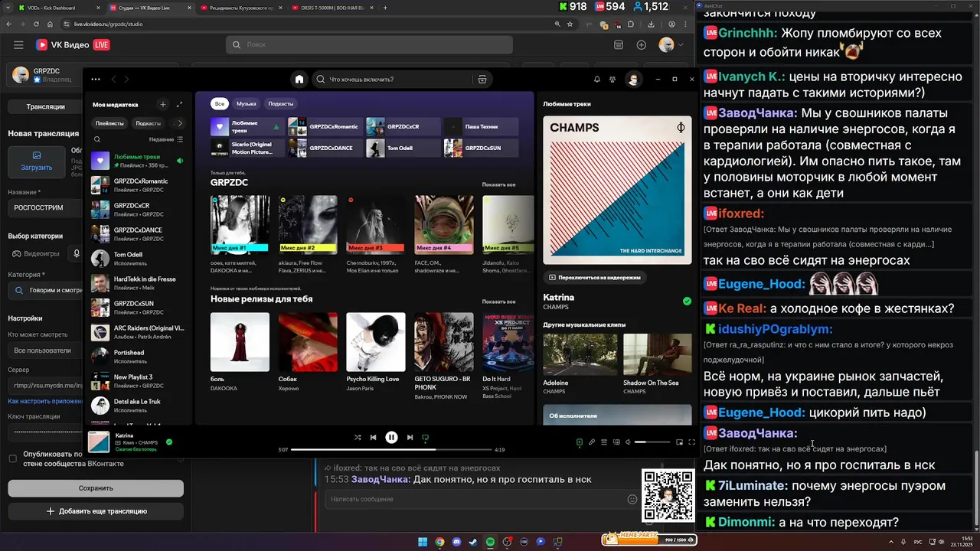Image resolution: width=980 pixels, height=551 pixels.
Task: Click the VK Видео search field
Action: tap(369, 45)
